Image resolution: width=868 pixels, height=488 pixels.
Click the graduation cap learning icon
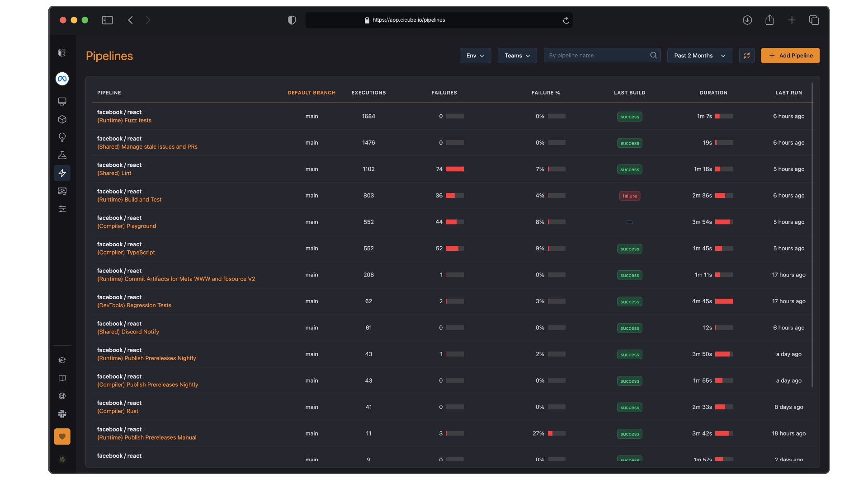(62, 360)
